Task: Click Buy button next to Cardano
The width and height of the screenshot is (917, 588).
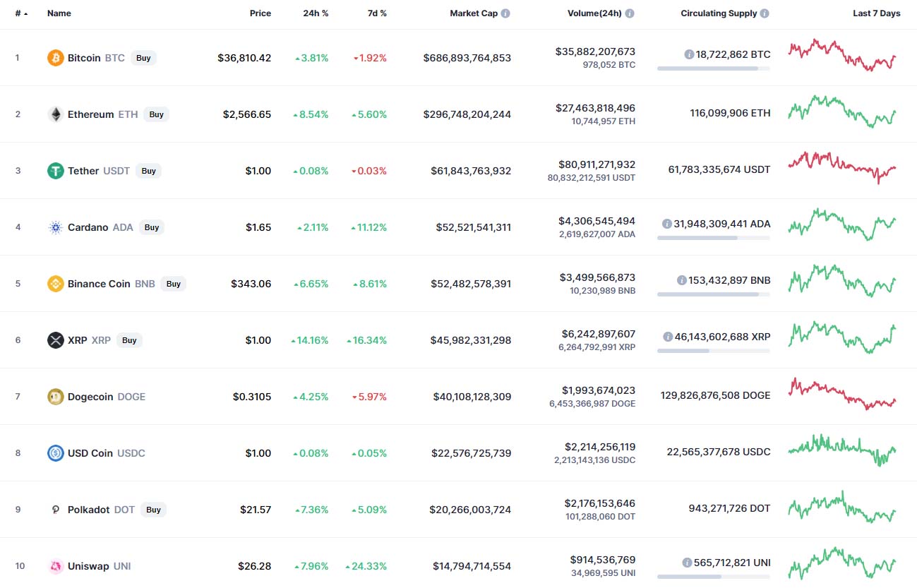Action: click(152, 227)
